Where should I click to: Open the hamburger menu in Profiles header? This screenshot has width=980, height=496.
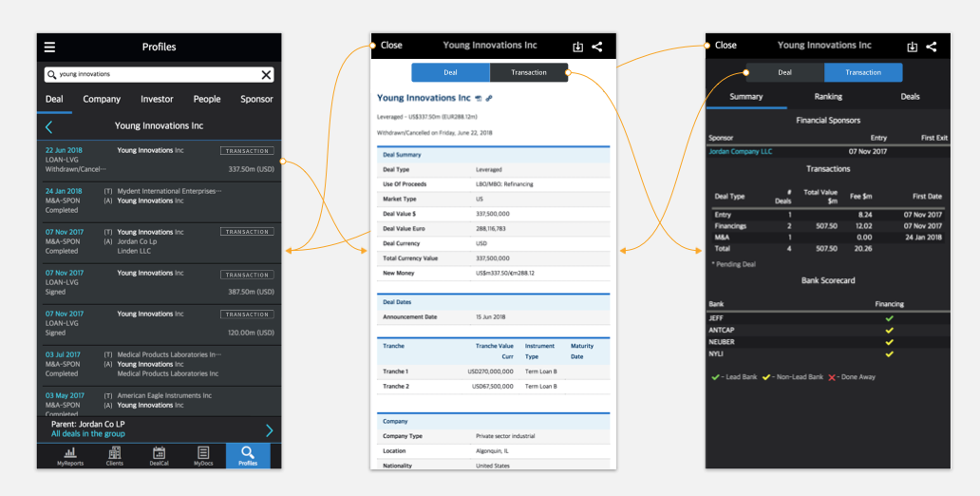coord(49,47)
